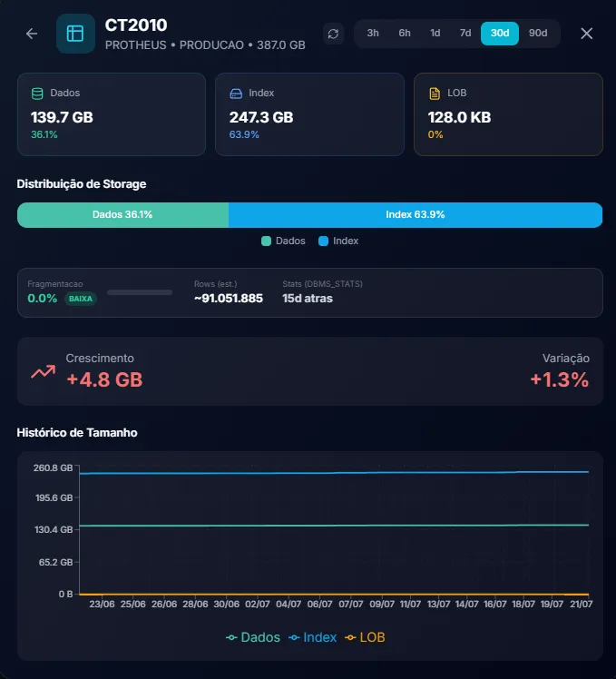
Task: Select the 6h time range
Action: 405,33
